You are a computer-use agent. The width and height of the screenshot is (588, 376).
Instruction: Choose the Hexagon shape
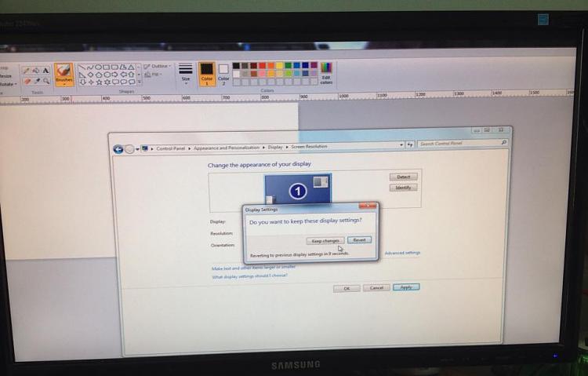107,75
